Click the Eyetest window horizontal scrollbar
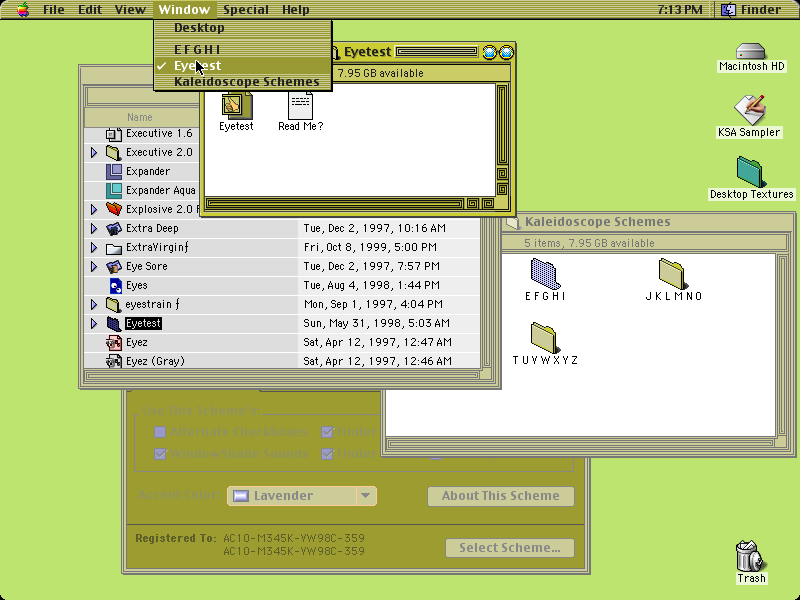The image size is (800, 600). pos(350,204)
